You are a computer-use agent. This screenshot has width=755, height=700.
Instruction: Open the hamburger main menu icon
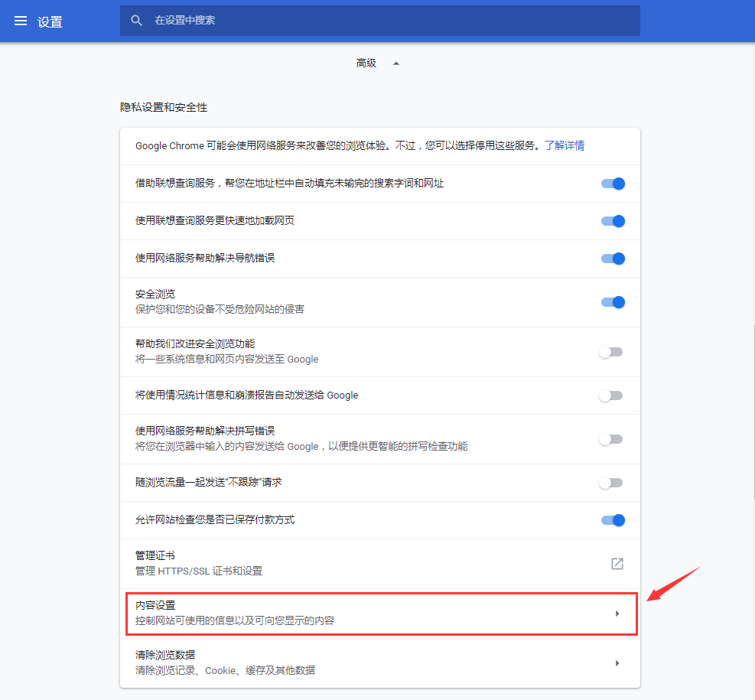21,21
